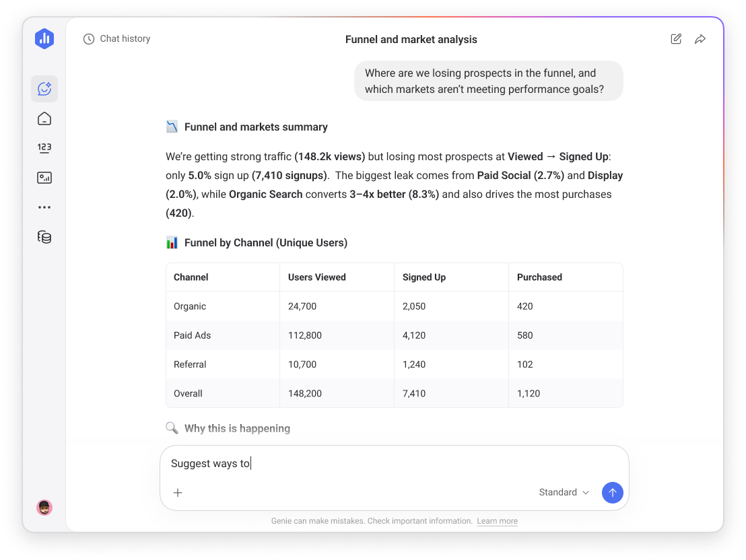Start a new chat with the edit icon
The width and height of the screenshot is (746, 560).
click(x=676, y=39)
